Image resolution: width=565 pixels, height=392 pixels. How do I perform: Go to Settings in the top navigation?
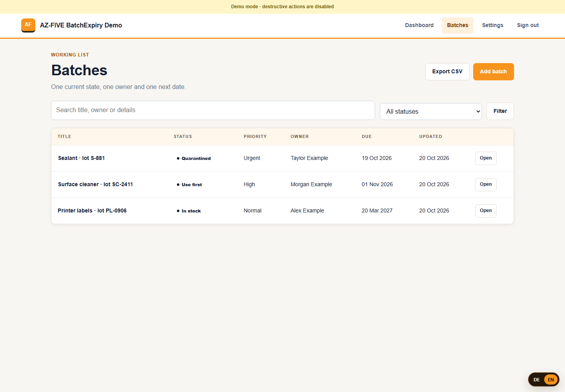click(492, 25)
